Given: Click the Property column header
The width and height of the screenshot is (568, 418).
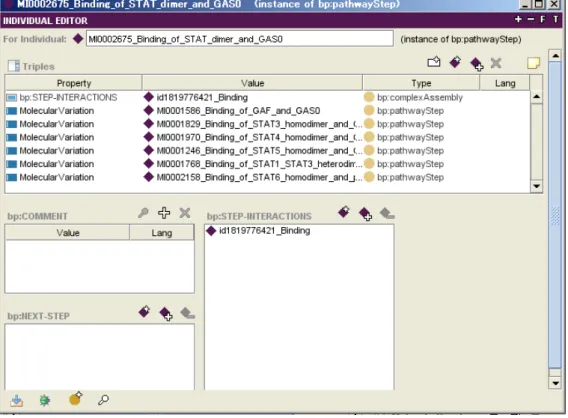Looking at the screenshot, I should (74, 83).
